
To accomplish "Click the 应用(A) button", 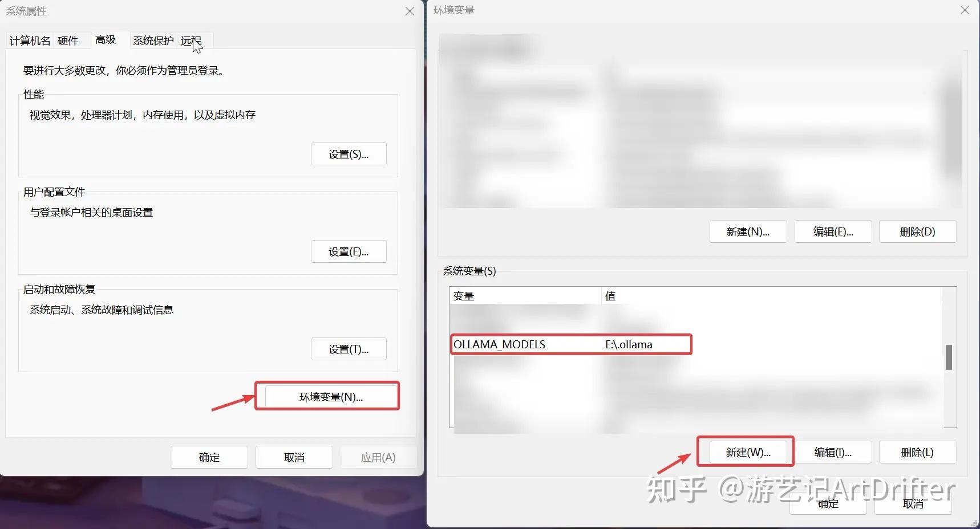I will pyautogui.click(x=378, y=457).
